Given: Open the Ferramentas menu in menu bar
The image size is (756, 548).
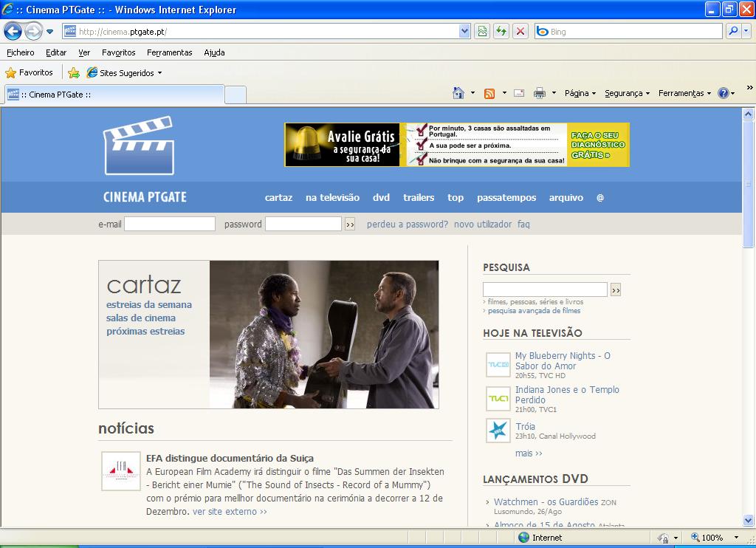Looking at the screenshot, I should click(170, 52).
